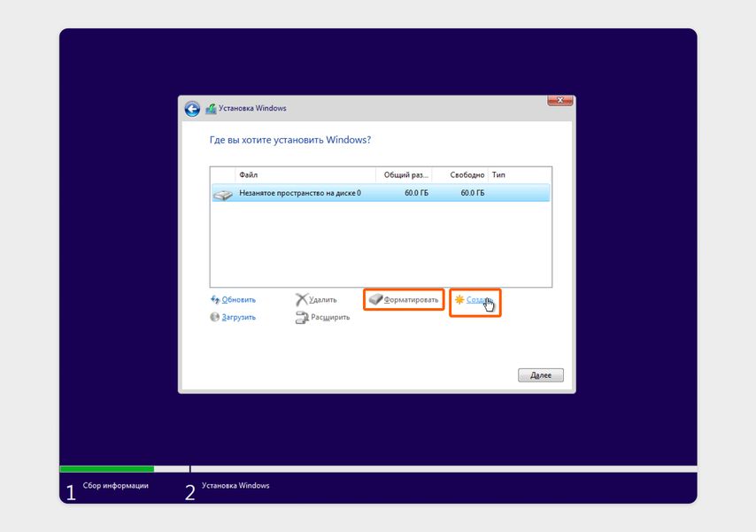Click the Далее button
The height and width of the screenshot is (532, 756).
pyautogui.click(x=541, y=375)
